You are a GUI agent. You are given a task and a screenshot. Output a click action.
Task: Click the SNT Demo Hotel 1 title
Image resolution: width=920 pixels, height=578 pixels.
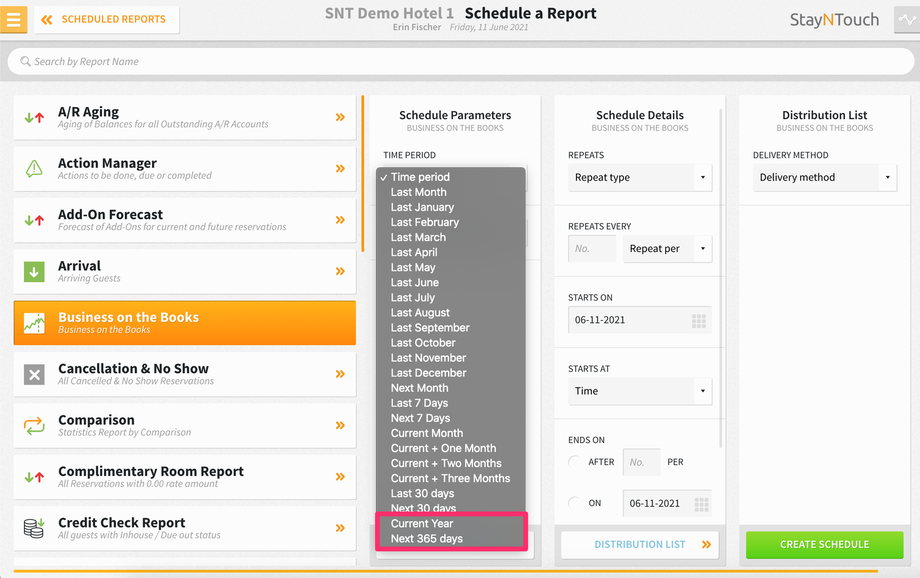(x=390, y=13)
